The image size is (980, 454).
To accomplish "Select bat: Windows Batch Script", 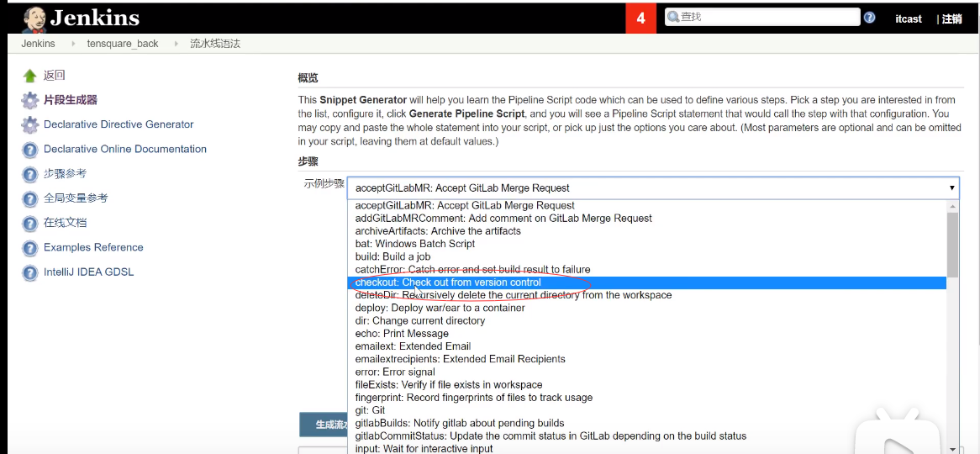I will coord(647,244).
